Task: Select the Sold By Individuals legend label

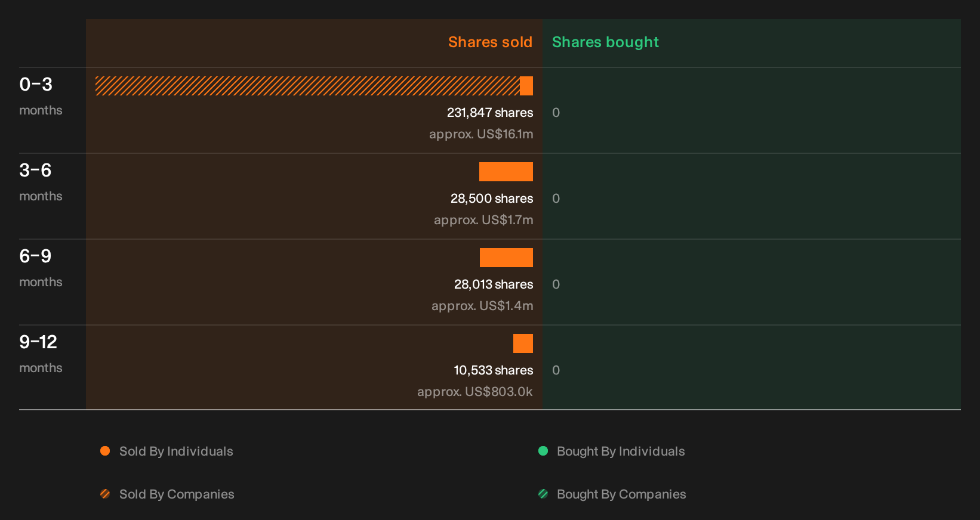Action: [x=176, y=451]
